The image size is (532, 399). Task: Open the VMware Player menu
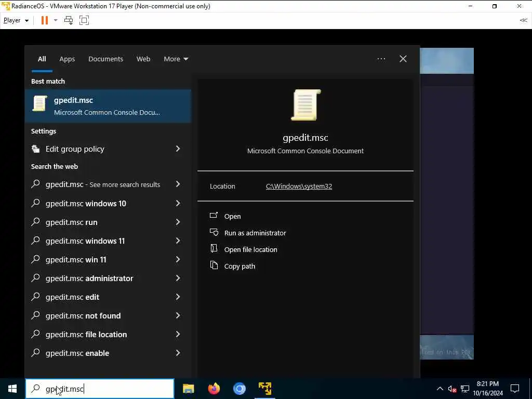(x=16, y=20)
